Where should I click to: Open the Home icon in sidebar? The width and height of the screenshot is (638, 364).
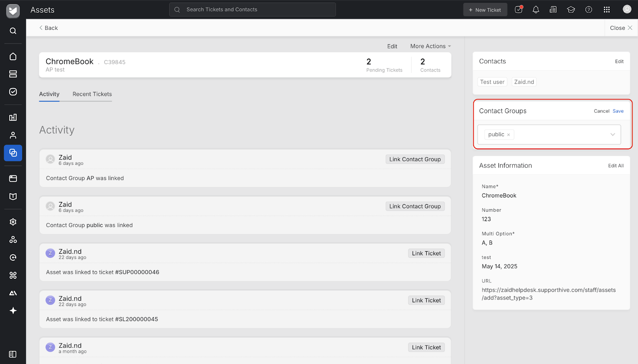(13, 57)
